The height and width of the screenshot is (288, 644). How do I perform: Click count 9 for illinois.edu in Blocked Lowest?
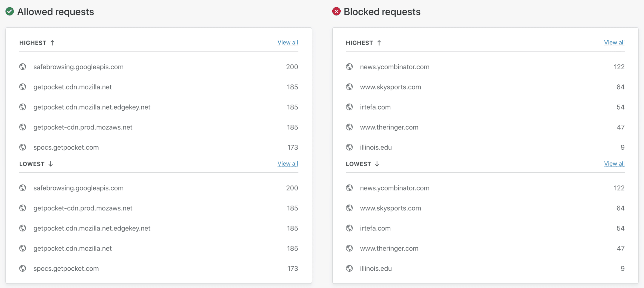[x=623, y=268]
